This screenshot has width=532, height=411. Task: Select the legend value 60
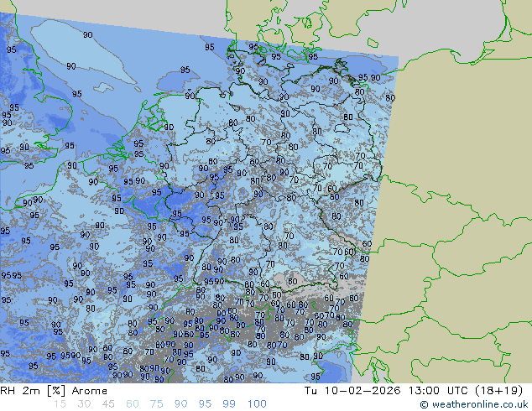tap(133, 404)
